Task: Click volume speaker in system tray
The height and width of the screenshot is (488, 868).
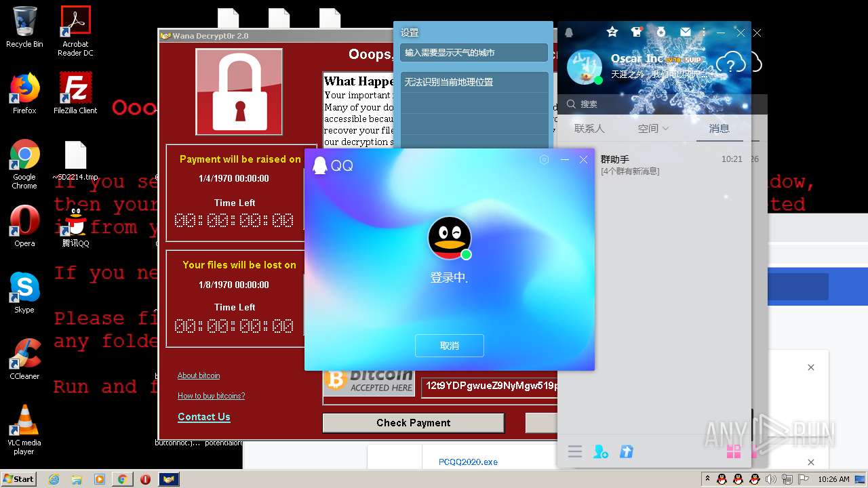Action: [771, 479]
